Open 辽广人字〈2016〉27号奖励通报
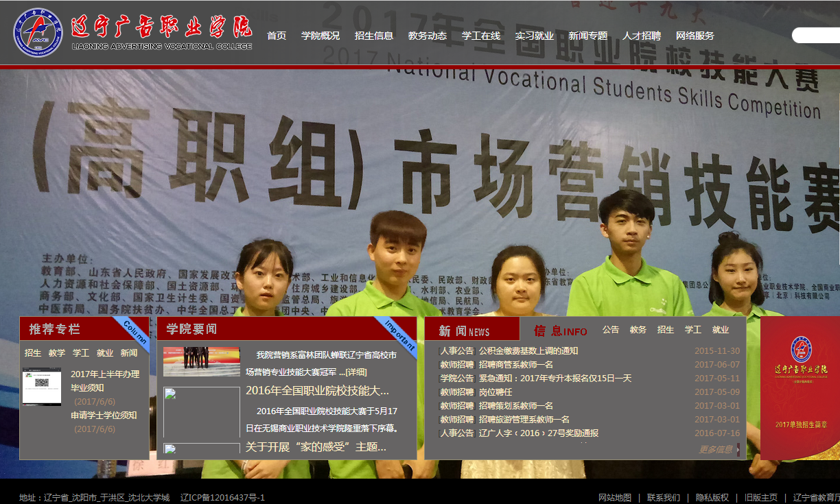 [x=539, y=433]
